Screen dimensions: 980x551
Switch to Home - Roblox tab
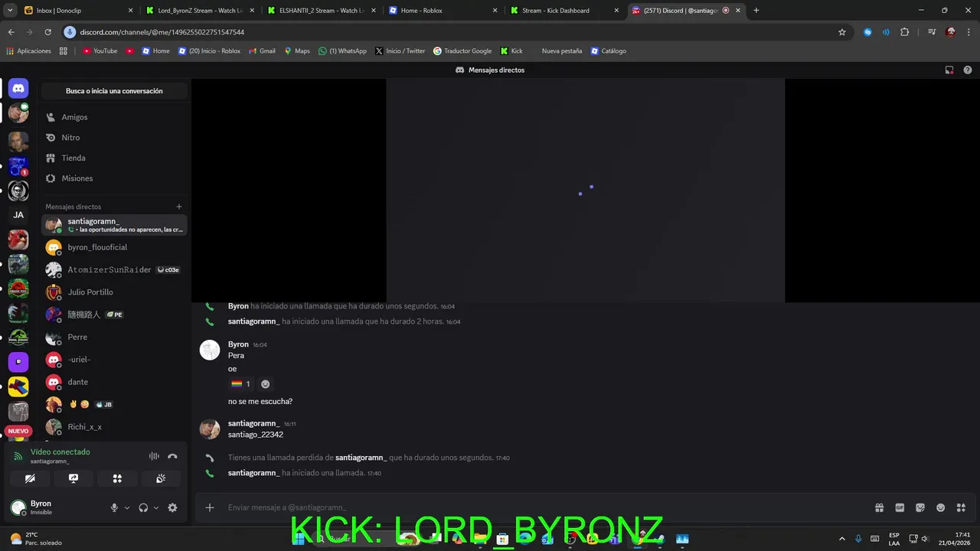click(x=443, y=11)
